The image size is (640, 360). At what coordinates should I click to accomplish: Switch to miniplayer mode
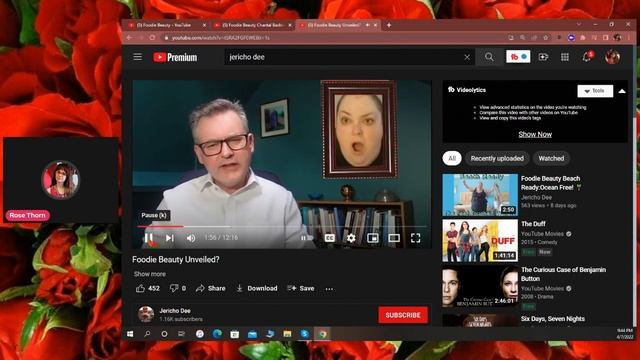[373, 238]
